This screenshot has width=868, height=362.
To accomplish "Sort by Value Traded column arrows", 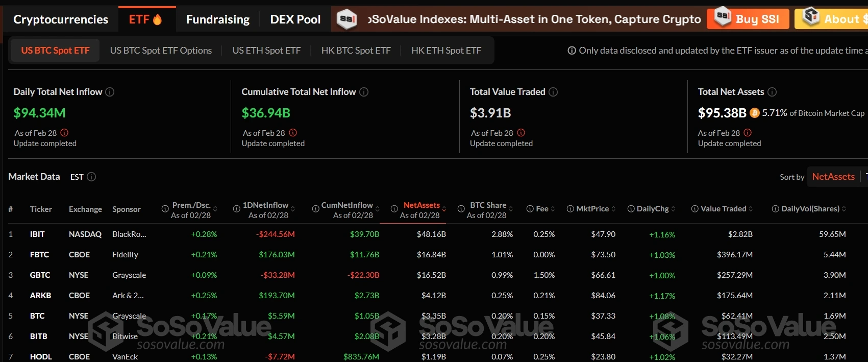I will (751, 209).
